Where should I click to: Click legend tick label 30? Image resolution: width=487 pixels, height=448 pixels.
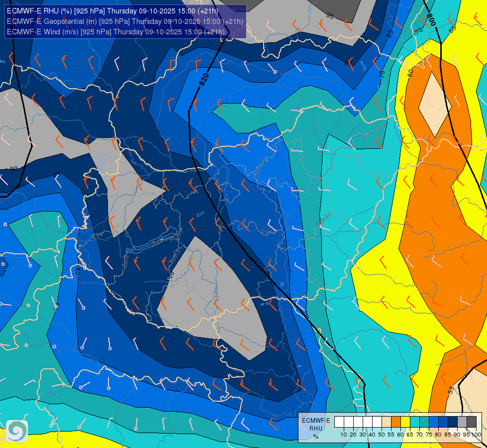(363, 435)
